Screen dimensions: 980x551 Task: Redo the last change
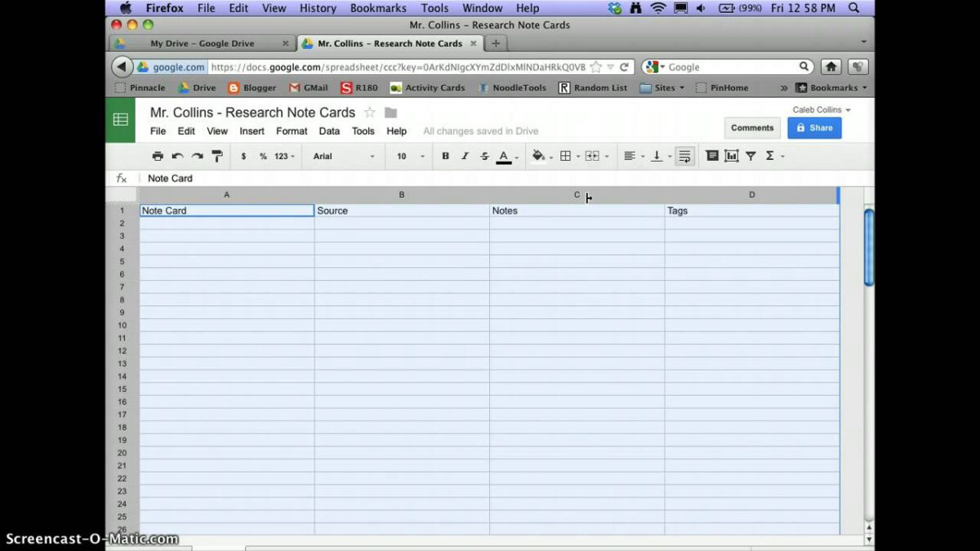(x=197, y=156)
